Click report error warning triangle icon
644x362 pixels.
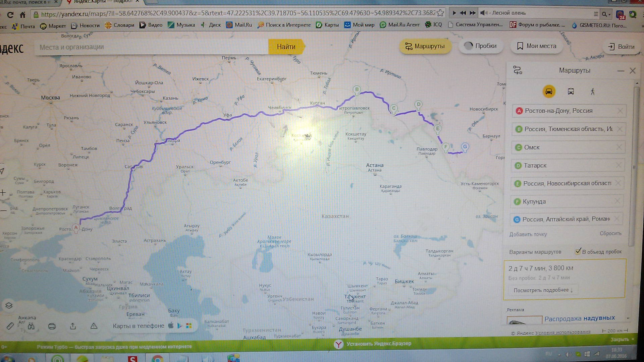tap(94, 326)
